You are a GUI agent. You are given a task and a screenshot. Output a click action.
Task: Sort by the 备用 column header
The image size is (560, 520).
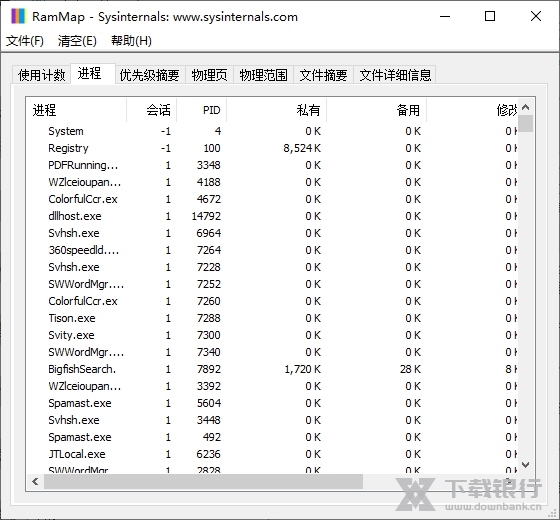coord(376,110)
